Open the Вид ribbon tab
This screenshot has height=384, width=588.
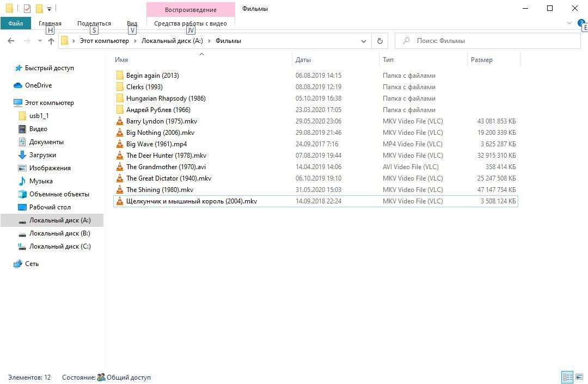[132, 23]
